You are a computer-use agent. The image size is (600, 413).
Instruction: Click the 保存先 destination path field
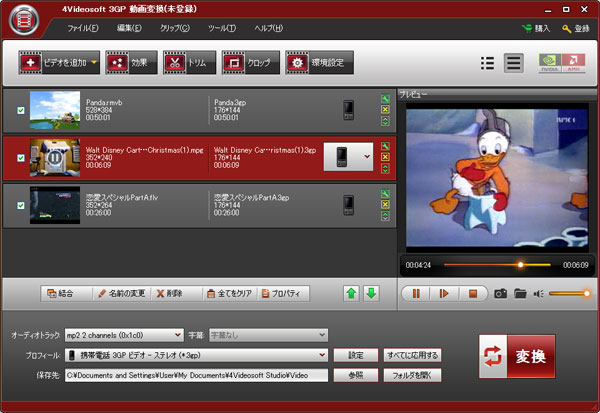pos(196,375)
